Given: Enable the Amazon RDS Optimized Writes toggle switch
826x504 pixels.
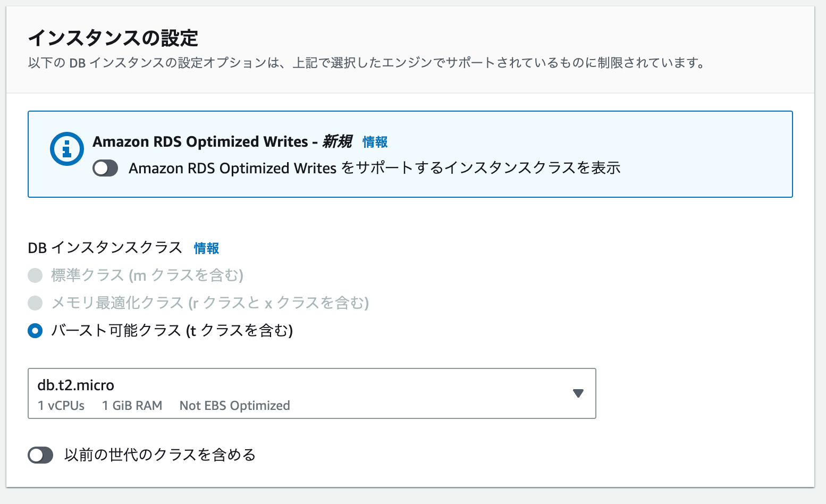Looking at the screenshot, I should pyautogui.click(x=105, y=169).
